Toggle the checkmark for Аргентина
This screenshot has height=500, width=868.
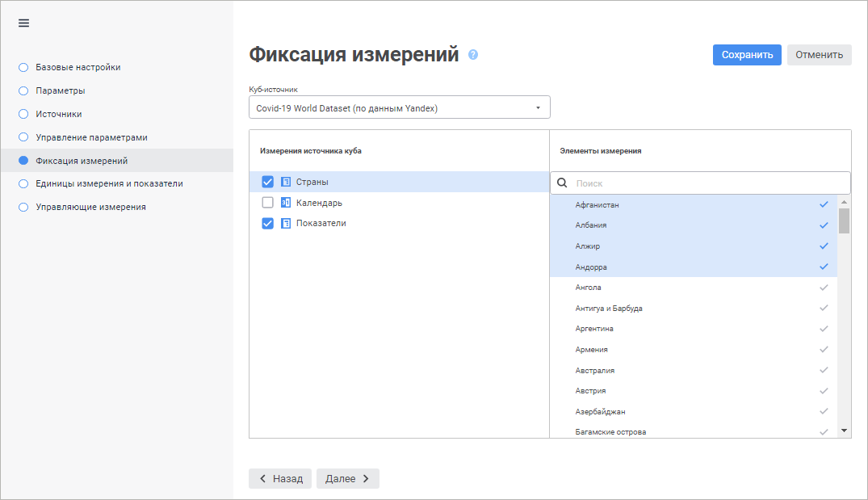[x=824, y=329]
